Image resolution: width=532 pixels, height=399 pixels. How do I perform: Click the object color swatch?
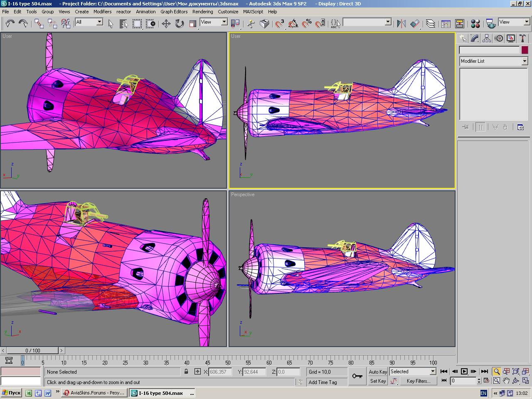(x=525, y=50)
